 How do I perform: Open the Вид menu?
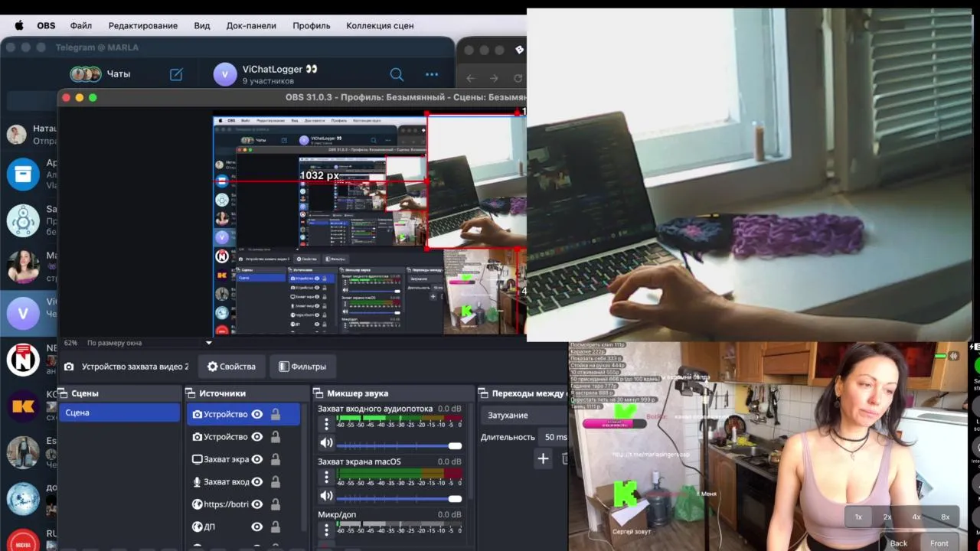click(202, 25)
